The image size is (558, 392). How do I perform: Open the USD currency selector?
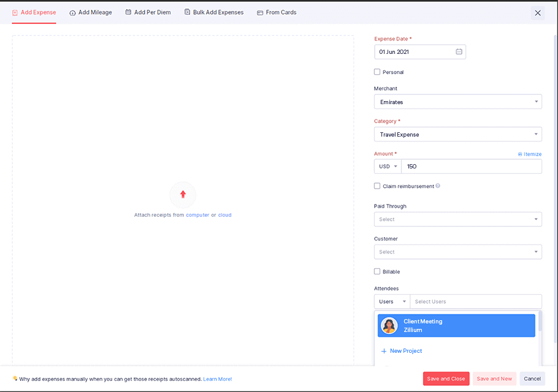[x=388, y=166]
